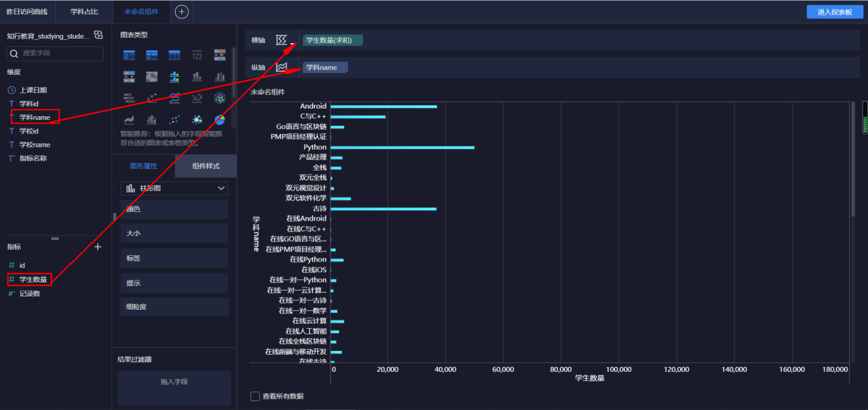Click the chart type panel scrollbar
868x410 pixels.
(x=233, y=71)
